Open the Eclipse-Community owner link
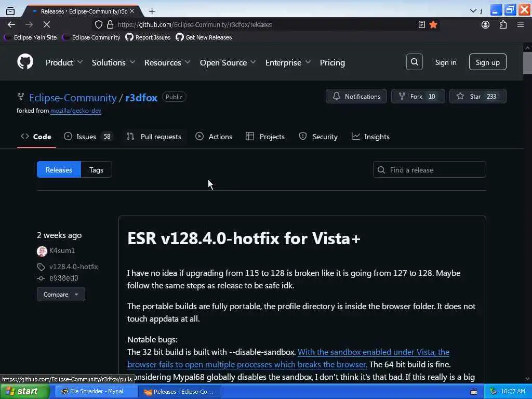 pos(73,98)
